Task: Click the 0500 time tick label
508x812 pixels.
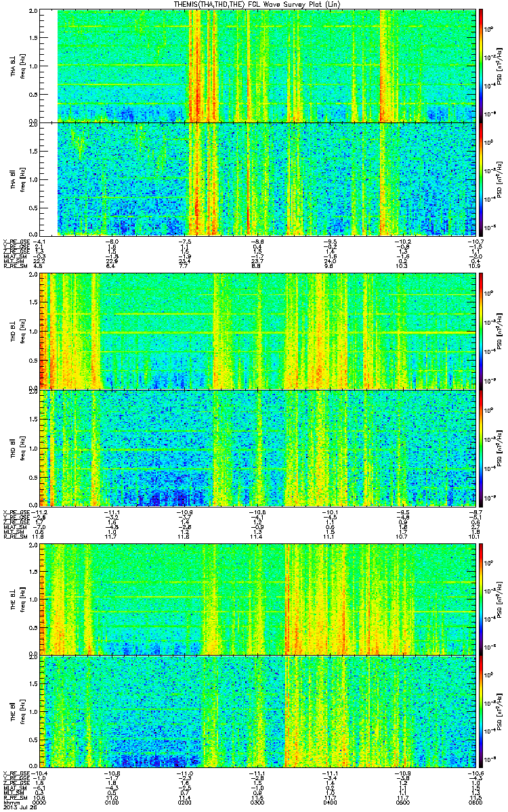Action: [x=402, y=803]
